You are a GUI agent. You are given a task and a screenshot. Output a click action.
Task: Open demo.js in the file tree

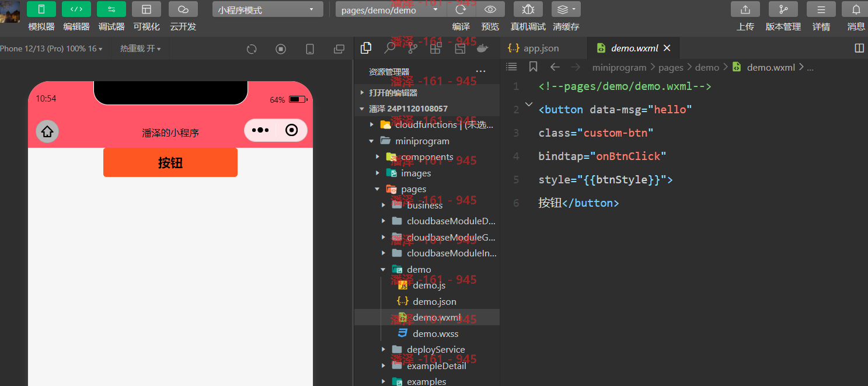tap(427, 285)
